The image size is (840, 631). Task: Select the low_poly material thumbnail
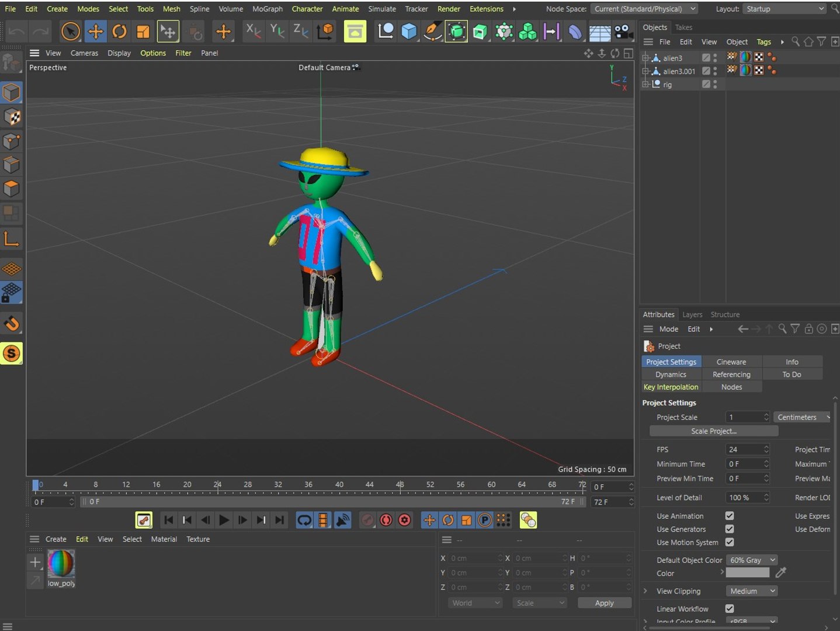pyautogui.click(x=61, y=564)
